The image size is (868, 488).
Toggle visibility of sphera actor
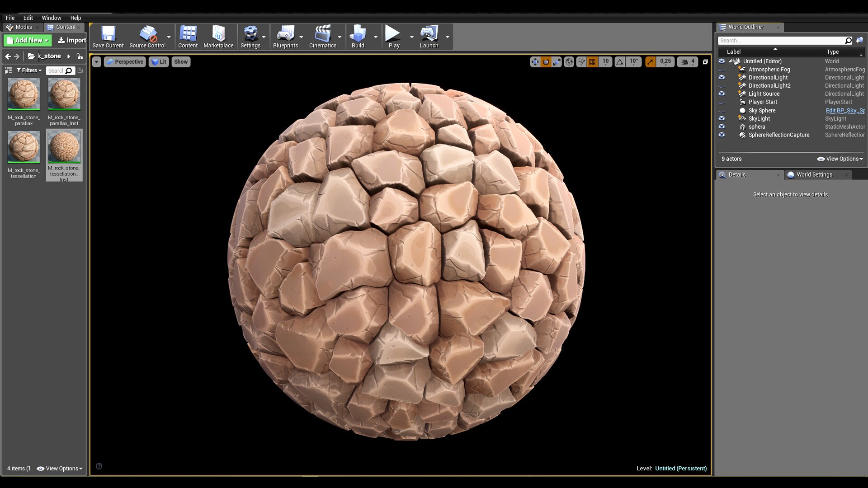point(722,127)
